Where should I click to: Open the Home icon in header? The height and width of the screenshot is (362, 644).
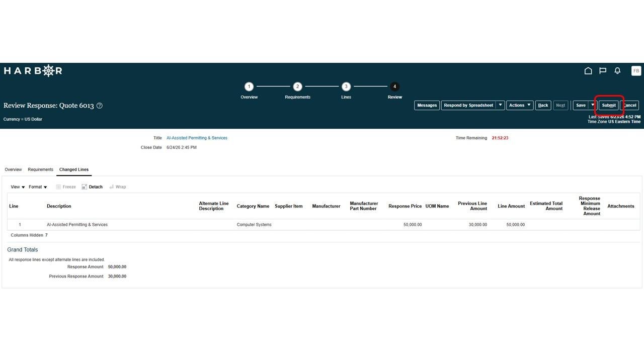point(588,71)
